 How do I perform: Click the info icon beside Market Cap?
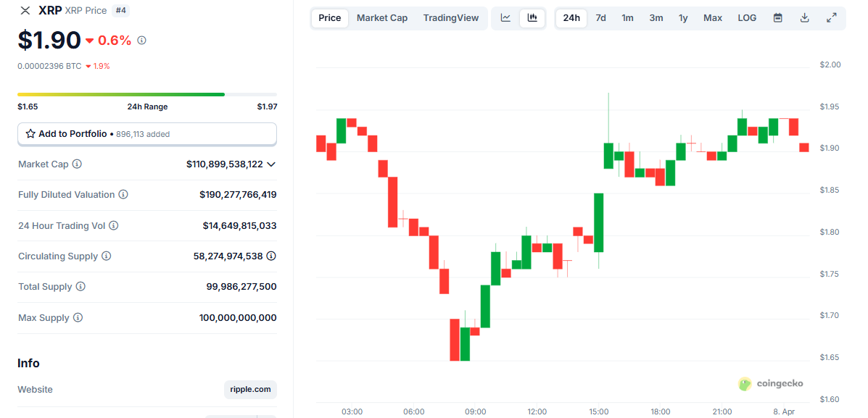point(77,164)
